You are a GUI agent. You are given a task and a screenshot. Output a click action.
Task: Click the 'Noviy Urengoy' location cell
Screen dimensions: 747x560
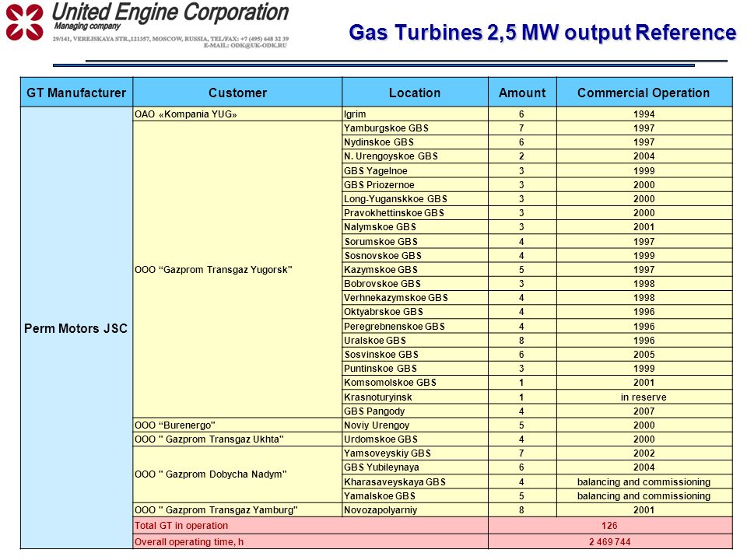pyautogui.click(x=415, y=425)
